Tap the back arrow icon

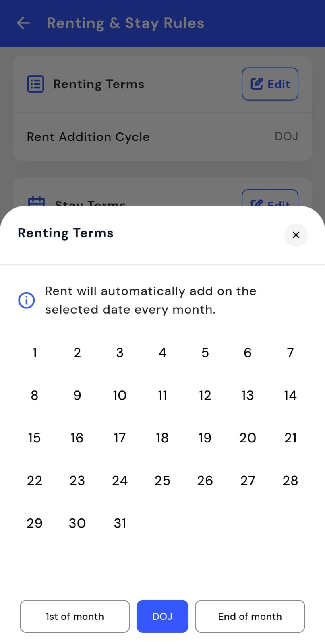pos(23,23)
